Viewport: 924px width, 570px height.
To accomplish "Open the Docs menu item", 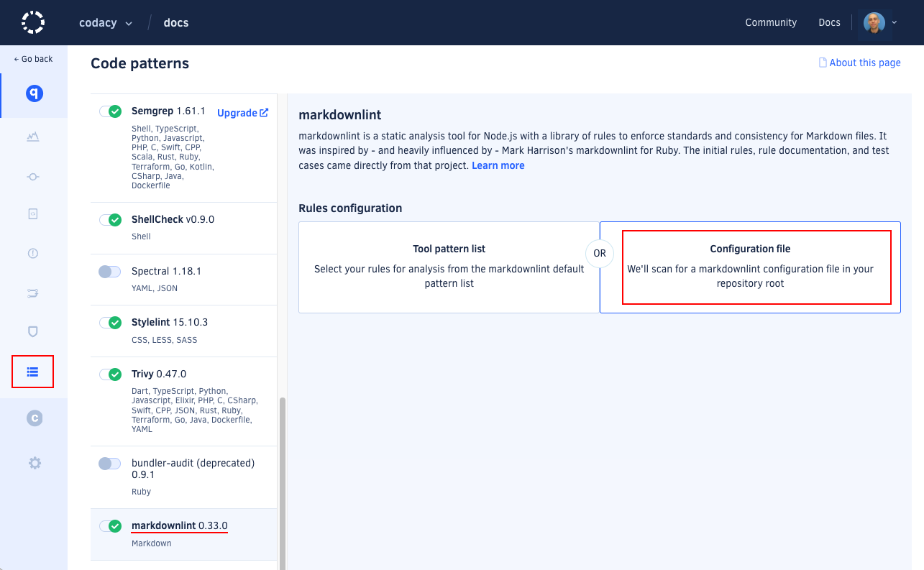I will (829, 22).
